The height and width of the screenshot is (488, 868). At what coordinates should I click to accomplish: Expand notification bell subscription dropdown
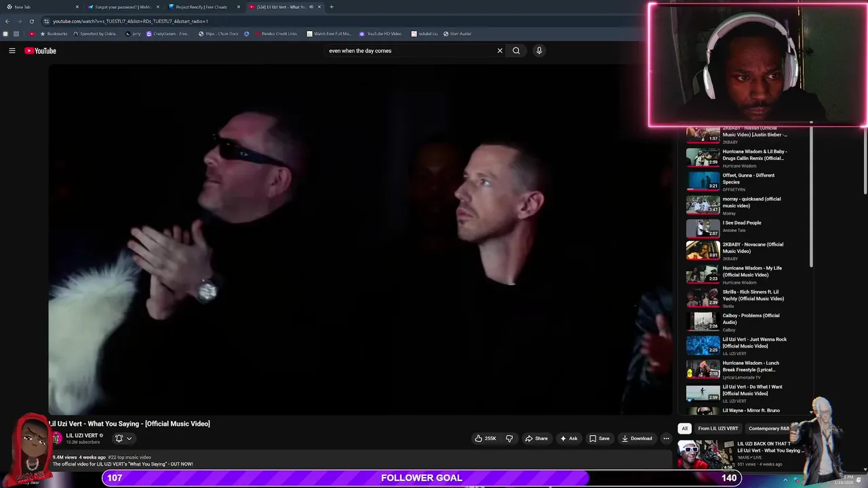click(x=123, y=439)
